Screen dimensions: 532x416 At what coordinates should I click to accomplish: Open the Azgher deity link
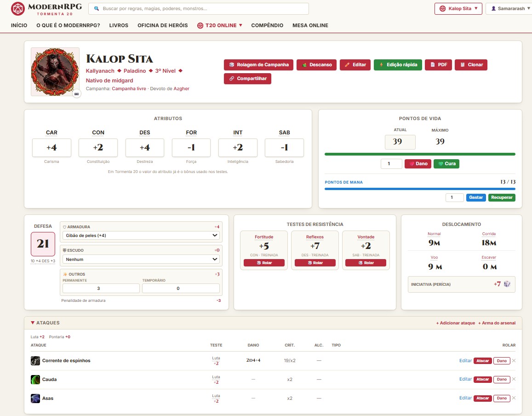pos(182,89)
